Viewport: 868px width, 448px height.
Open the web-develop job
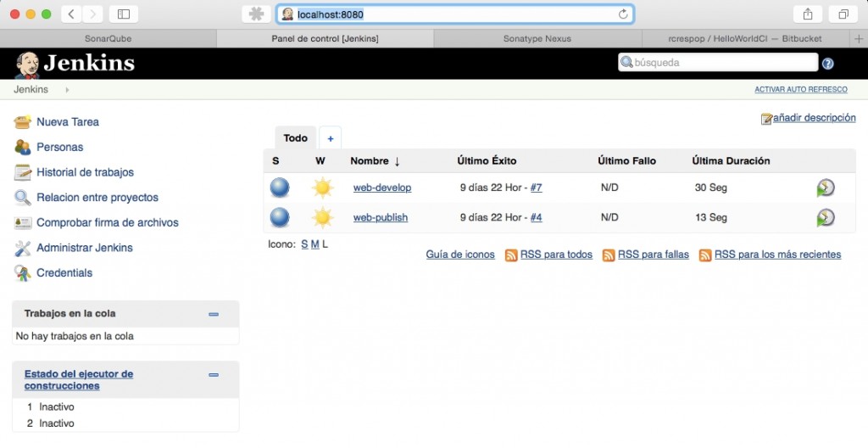pos(382,188)
